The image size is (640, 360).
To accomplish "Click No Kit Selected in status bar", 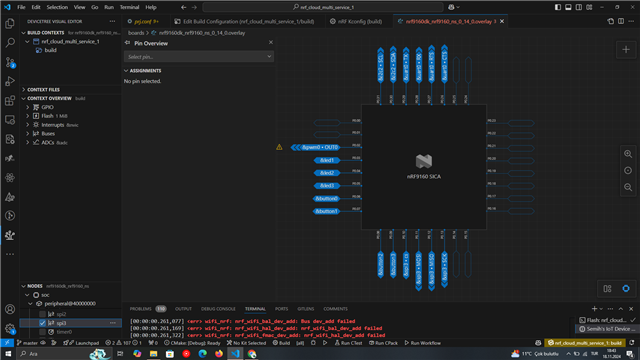I will coord(246,343).
